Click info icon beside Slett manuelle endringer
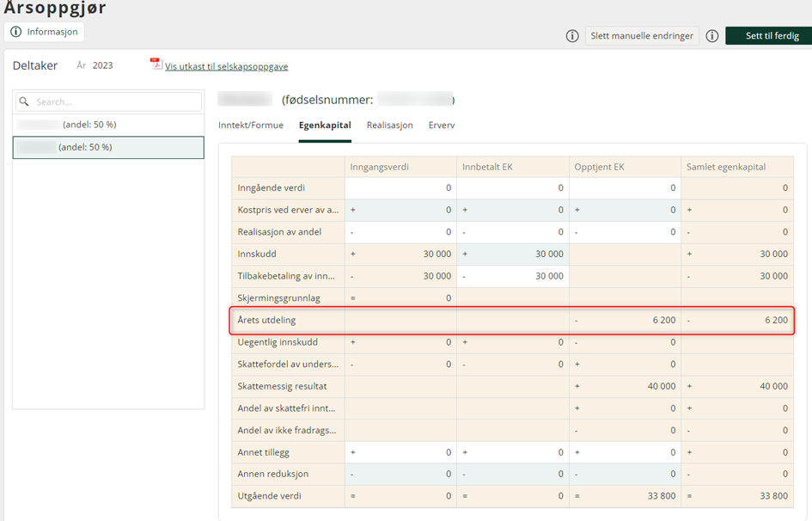Image resolution: width=812 pixels, height=521 pixels. pos(572,36)
